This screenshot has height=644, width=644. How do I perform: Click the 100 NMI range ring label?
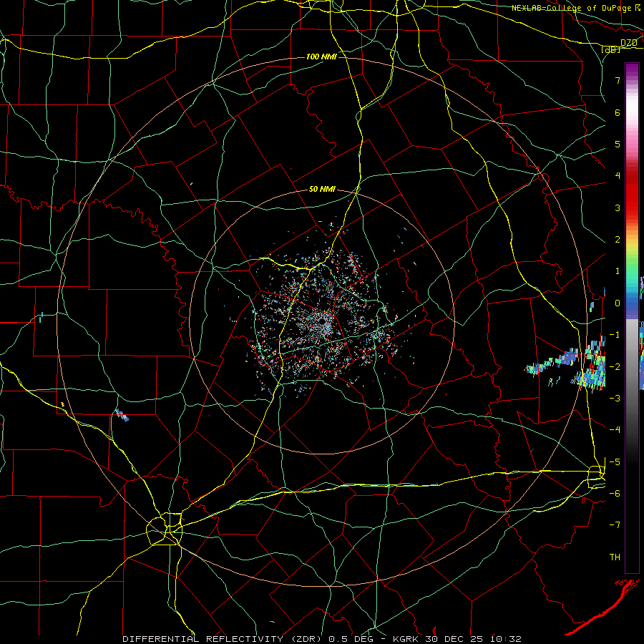321,57
